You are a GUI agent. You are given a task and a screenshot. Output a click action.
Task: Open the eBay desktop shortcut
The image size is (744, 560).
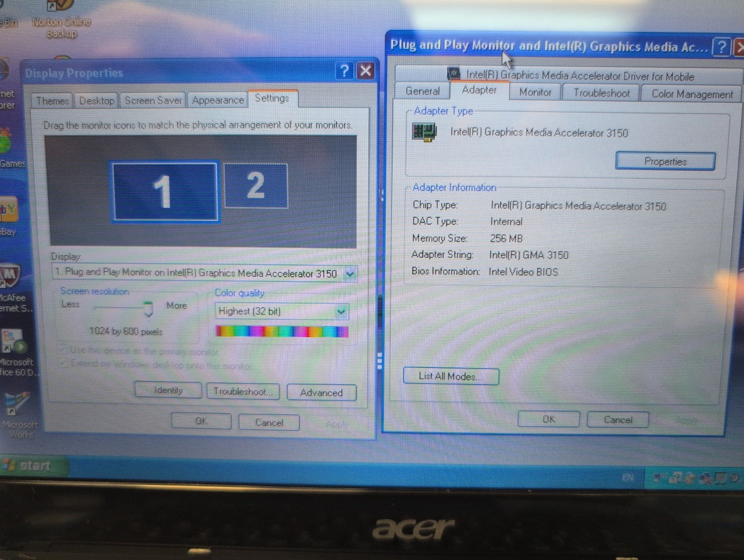click(8, 216)
